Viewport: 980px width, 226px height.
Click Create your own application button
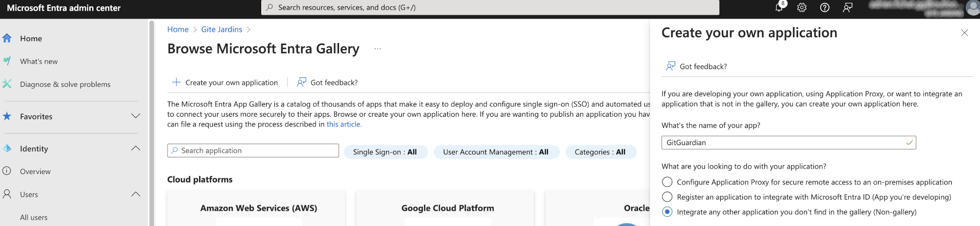click(x=225, y=82)
